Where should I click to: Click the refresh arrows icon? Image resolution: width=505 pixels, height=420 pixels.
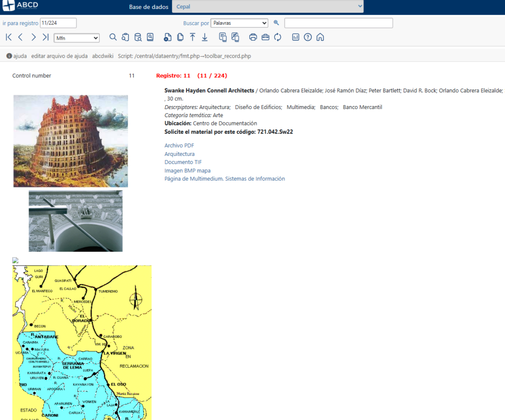(278, 38)
